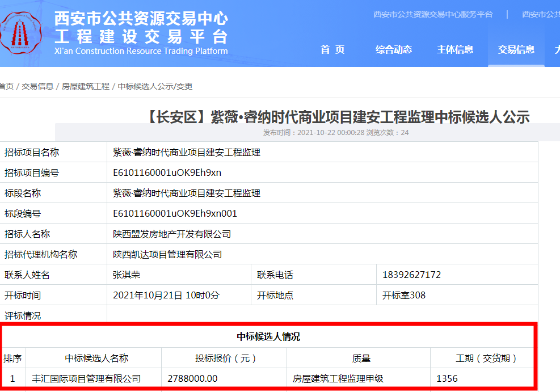Select the 交易信息 navigation tab
560x392 pixels.
point(516,49)
